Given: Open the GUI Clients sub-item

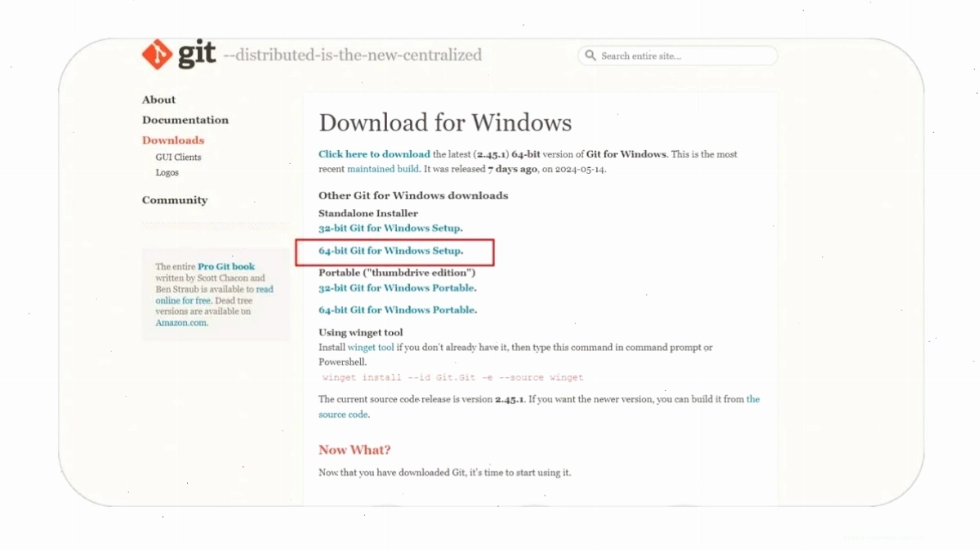Looking at the screenshot, I should click(178, 157).
